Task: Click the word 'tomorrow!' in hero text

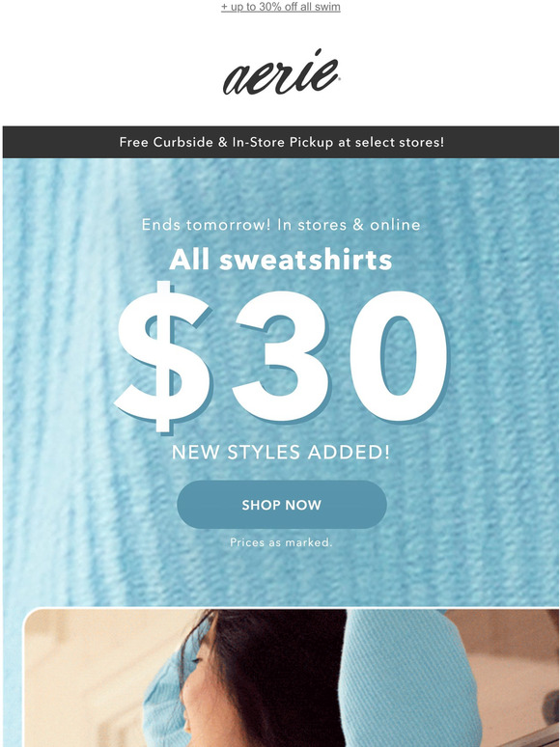Action: (x=228, y=225)
